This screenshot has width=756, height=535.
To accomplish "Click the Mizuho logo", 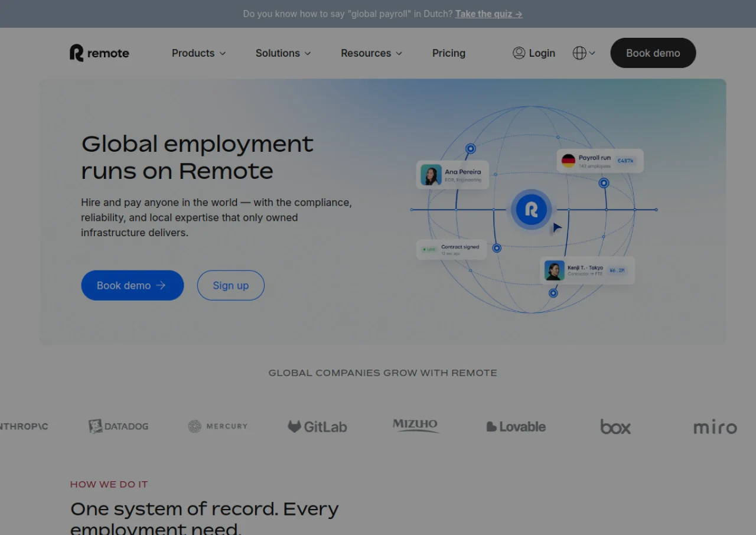I will click(416, 426).
